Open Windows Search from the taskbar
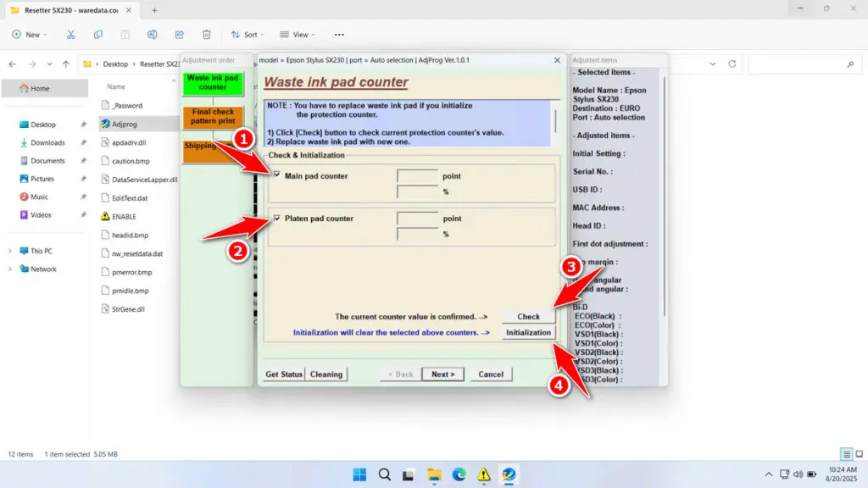Image resolution: width=868 pixels, height=488 pixels. [383, 474]
